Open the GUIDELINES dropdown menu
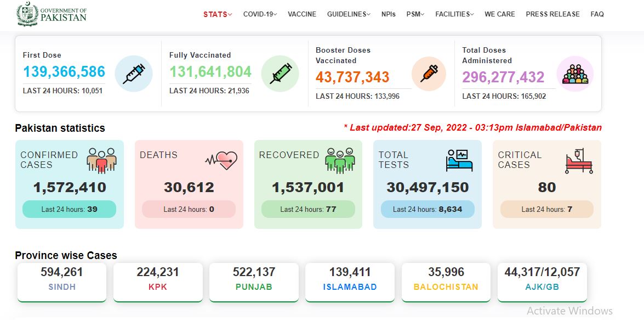The height and width of the screenshot is (320, 644). click(x=349, y=14)
